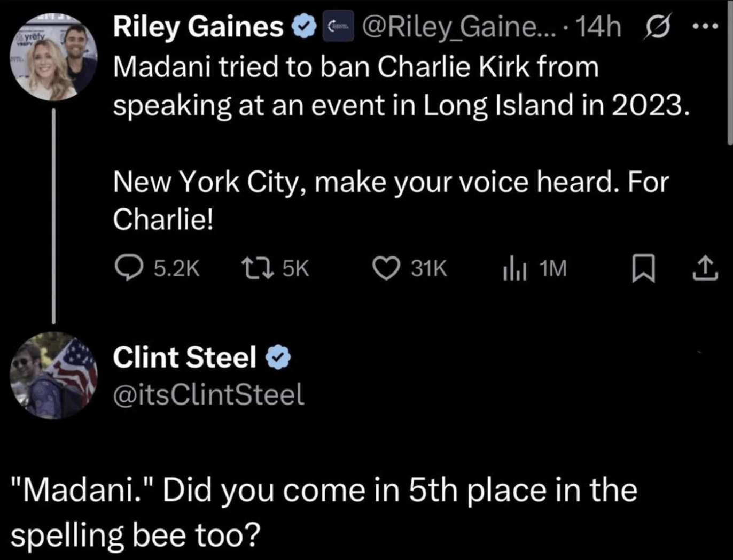Bookmark the Riley Gaines tweet
Image resolution: width=733 pixels, height=560 pixels.
(x=643, y=268)
